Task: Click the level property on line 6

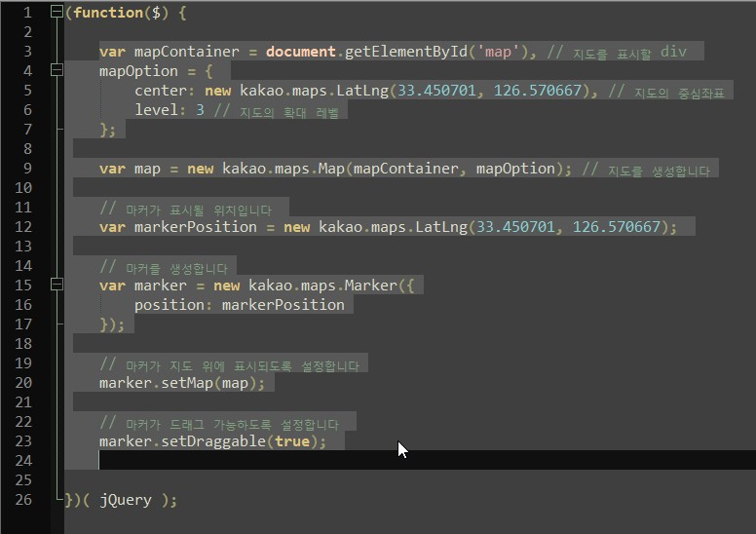Action: 156,110
